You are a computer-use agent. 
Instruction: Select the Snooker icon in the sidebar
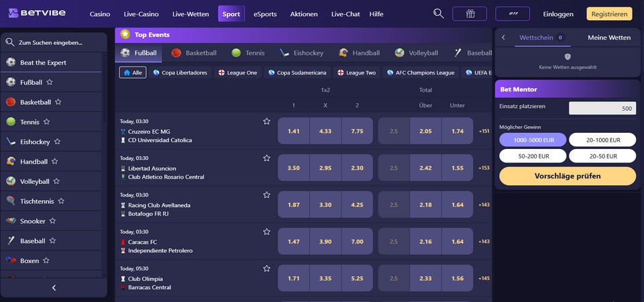pos(11,221)
